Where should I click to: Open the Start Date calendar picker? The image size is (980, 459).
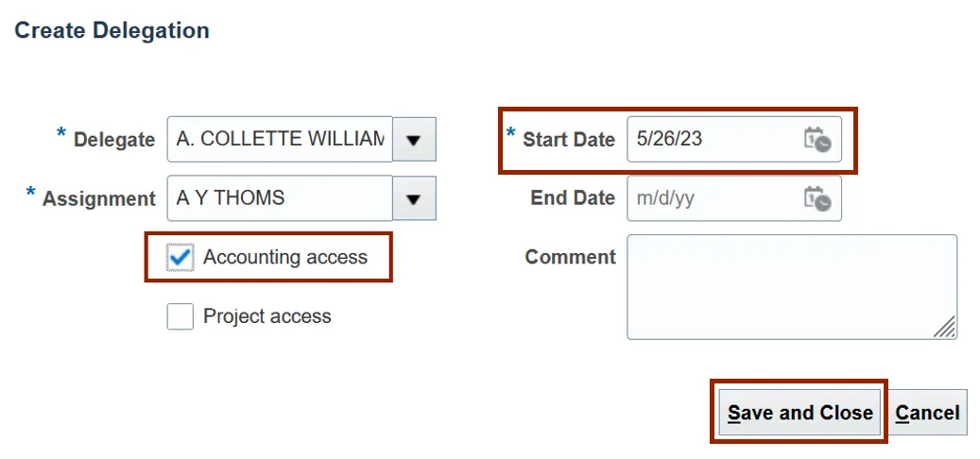click(817, 140)
